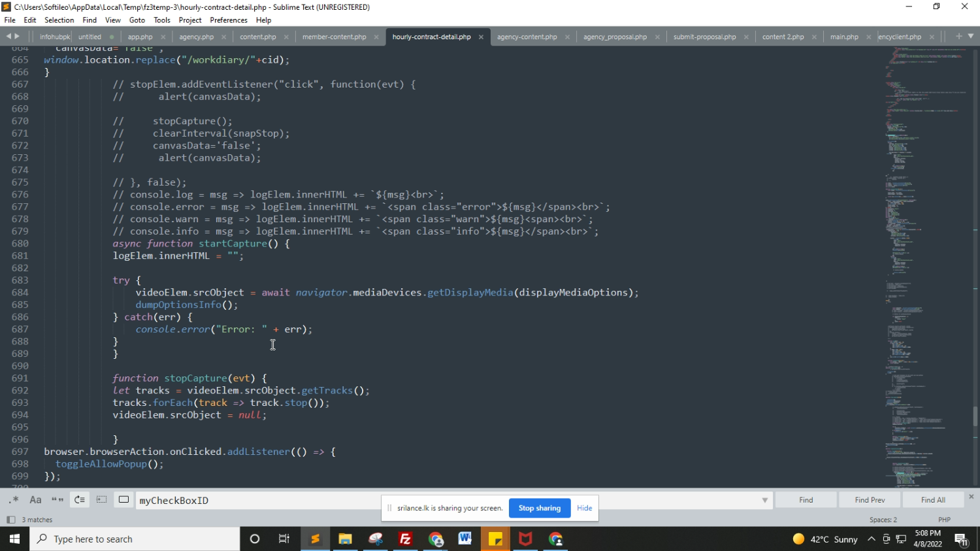980x551 pixels.
Task: Open the PHP syntax selector
Action: point(944,520)
